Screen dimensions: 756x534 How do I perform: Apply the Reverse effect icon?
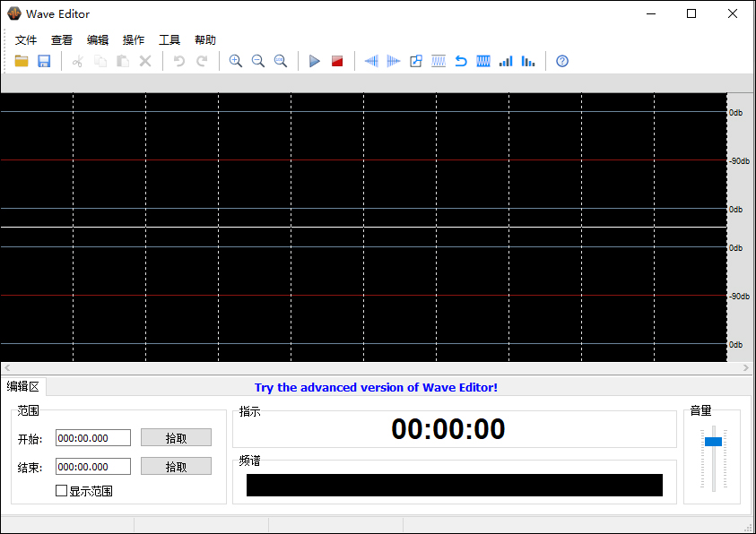click(x=460, y=61)
